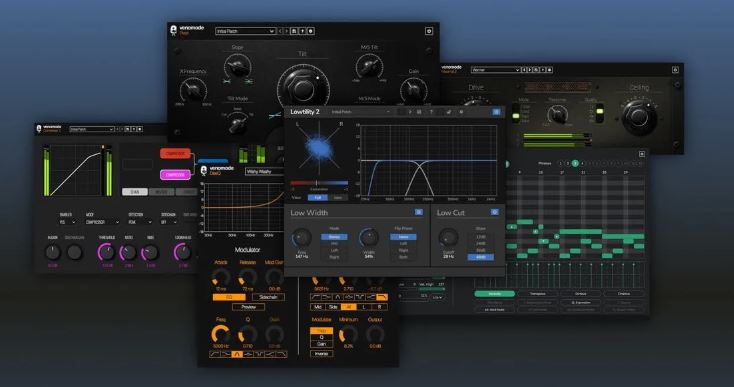
Task: Toggle Low Width section power button
Action: [418, 212]
